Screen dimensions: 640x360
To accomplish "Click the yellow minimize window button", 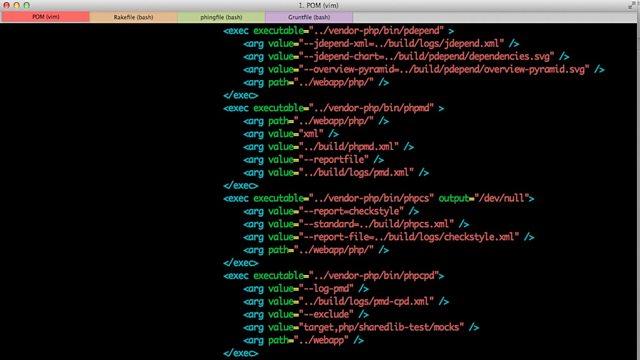I will coord(16,5).
